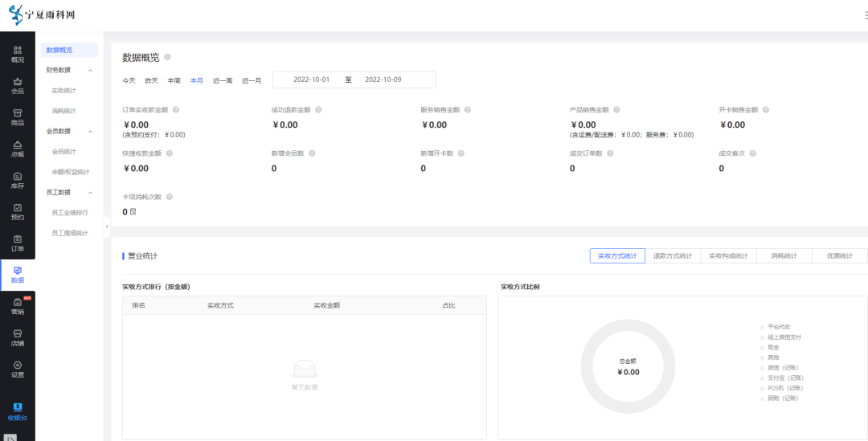The width and height of the screenshot is (868, 441).
Task: Collapse the secondary sidebar with arrow handle
Action: pos(107,226)
